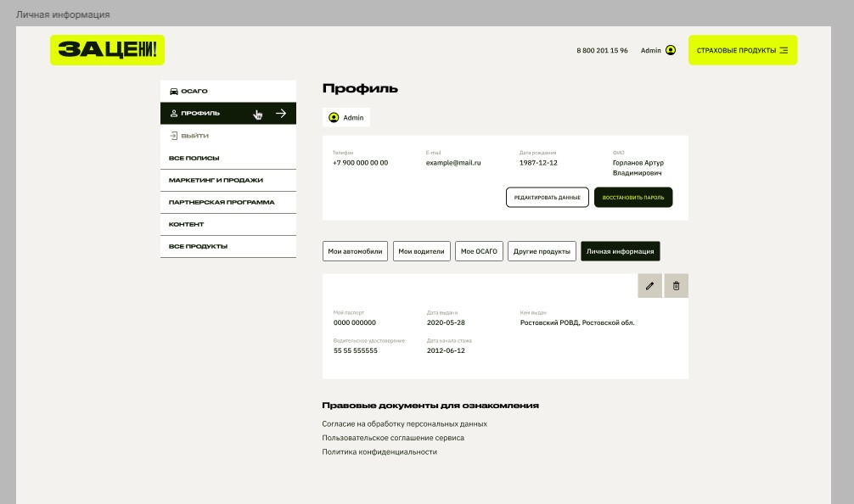Click the trash icon to delete document data
Image resolution: width=854 pixels, height=504 pixels.
676,286
